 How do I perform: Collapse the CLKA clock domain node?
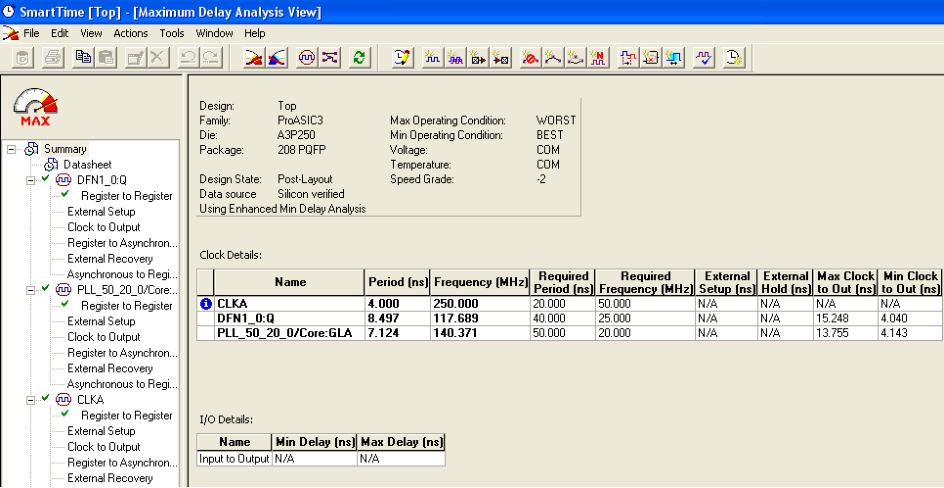tap(31, 400)
